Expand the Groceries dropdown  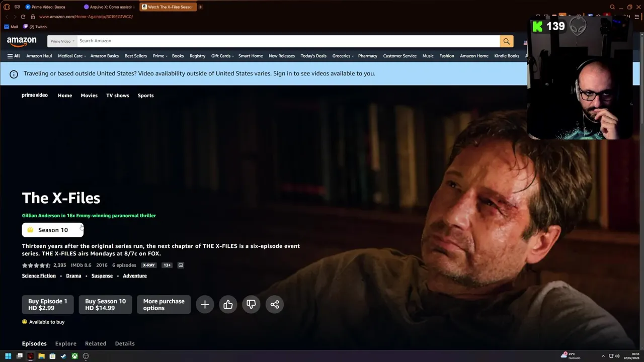[343, 56]
